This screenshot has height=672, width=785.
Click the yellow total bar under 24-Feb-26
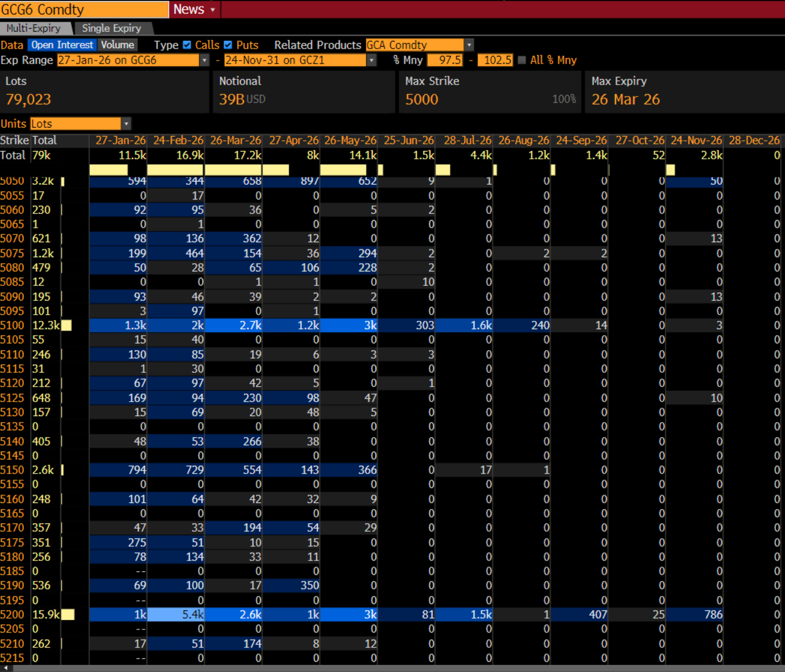pyautogui.click(x=175, y=170)
